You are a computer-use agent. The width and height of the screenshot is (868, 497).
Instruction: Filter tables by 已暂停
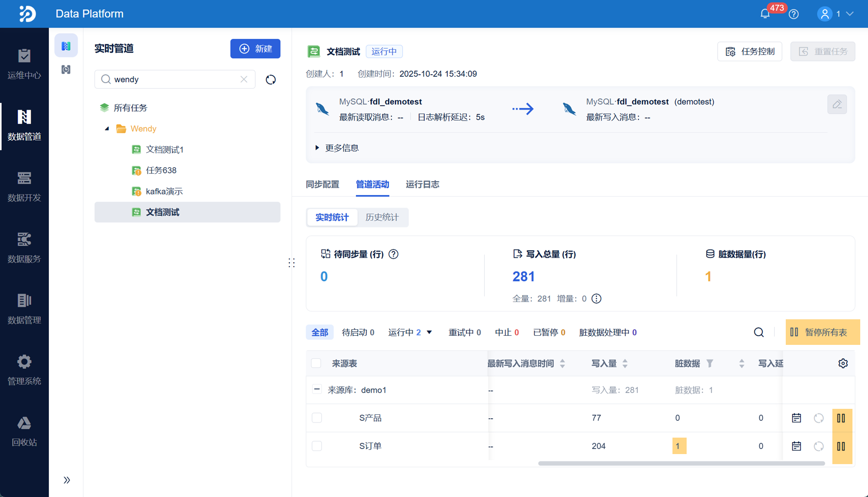coord(549,333)
